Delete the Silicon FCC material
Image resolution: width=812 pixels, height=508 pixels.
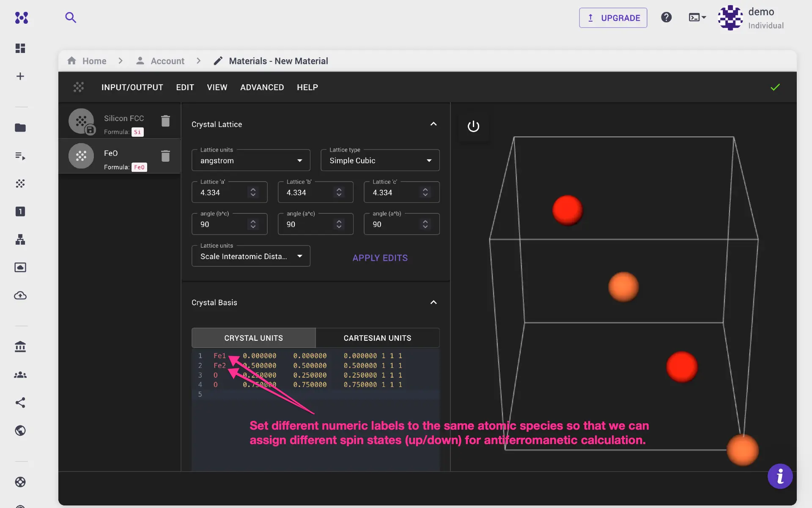(165, 121)
